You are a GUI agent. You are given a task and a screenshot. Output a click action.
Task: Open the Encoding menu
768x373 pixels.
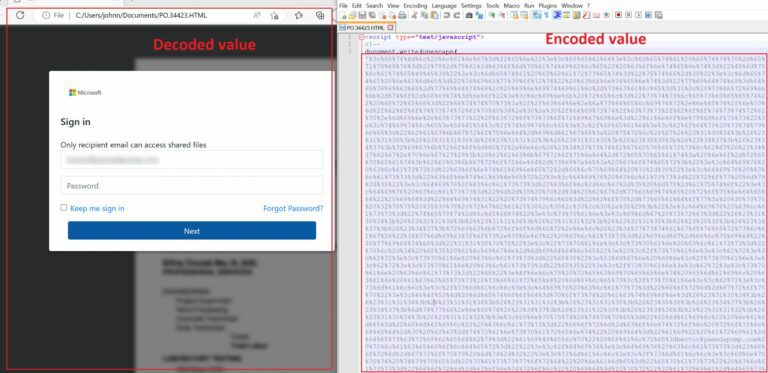[x=415, y=5]
